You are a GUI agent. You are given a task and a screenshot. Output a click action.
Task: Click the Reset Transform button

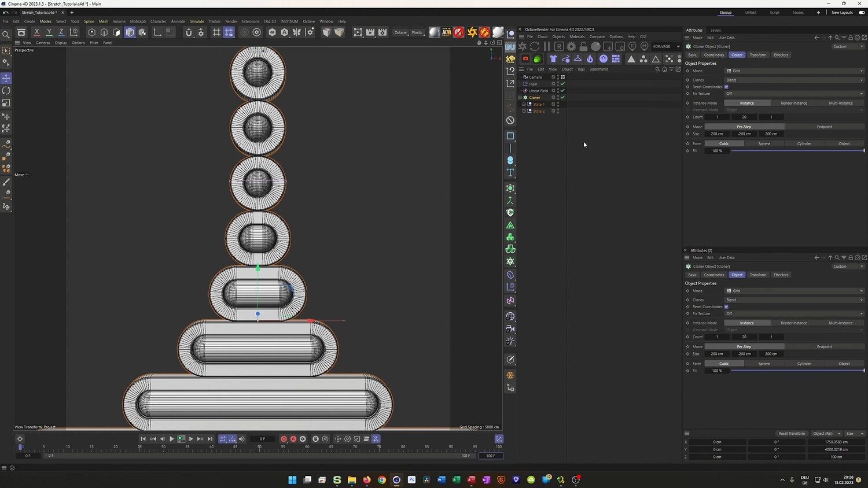(x=792, y=434)
